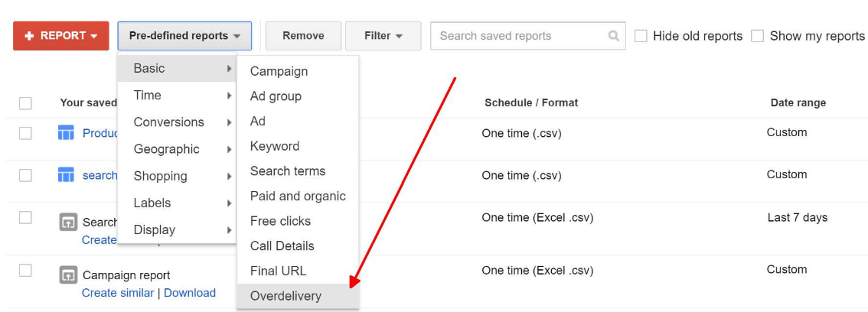Open the red plus REPORT button
868x312 pixels.
(61, 36)
